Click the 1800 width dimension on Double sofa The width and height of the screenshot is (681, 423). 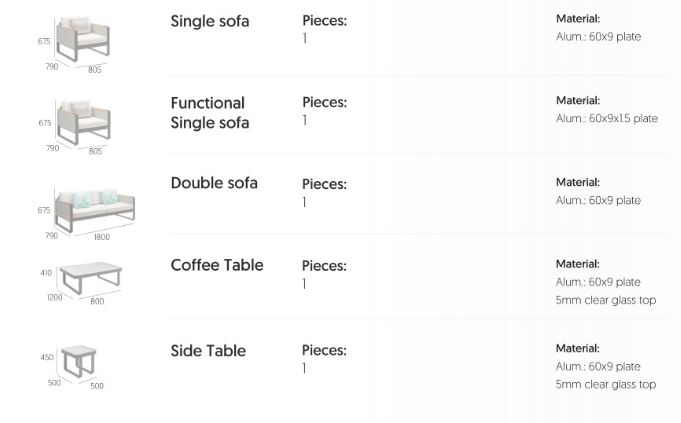pyautogui.click(x=102, y=238)
